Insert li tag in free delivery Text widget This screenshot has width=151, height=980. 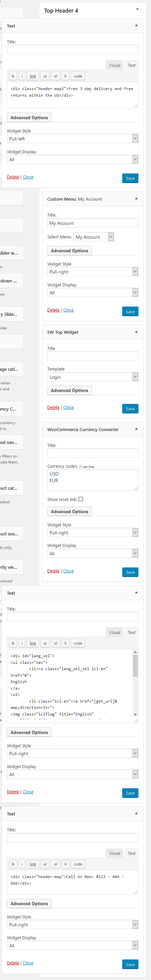coord(65,76)
